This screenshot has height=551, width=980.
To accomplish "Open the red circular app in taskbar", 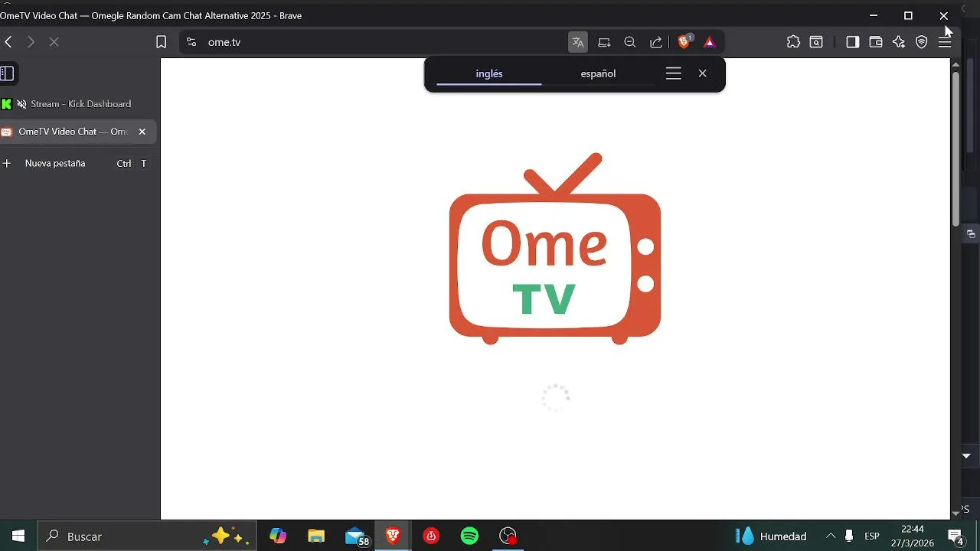I will (431, 536).
